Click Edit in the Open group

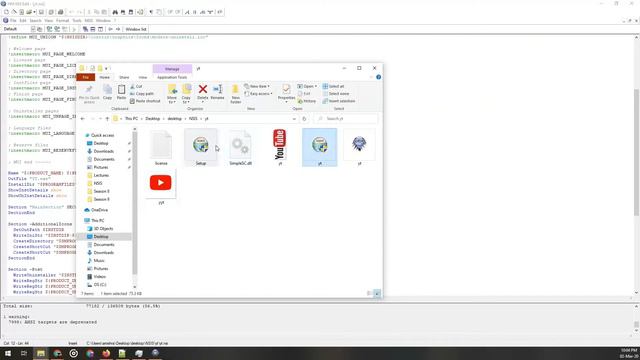pos(304,94)
